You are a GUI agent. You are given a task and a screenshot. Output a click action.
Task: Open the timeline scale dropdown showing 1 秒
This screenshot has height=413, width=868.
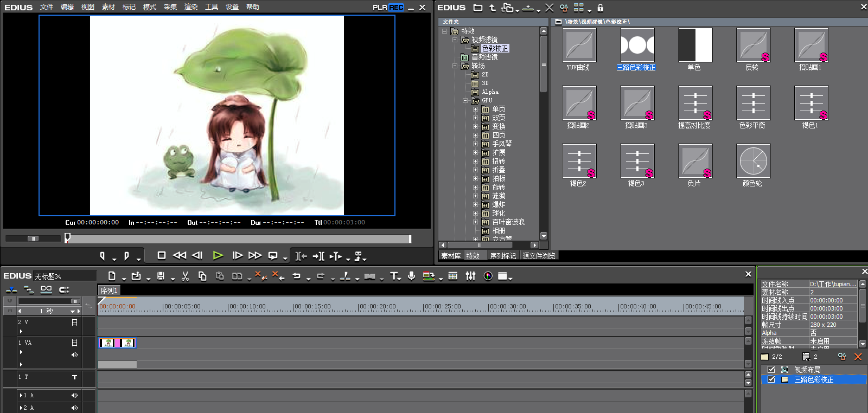click(x=72, y=311)
